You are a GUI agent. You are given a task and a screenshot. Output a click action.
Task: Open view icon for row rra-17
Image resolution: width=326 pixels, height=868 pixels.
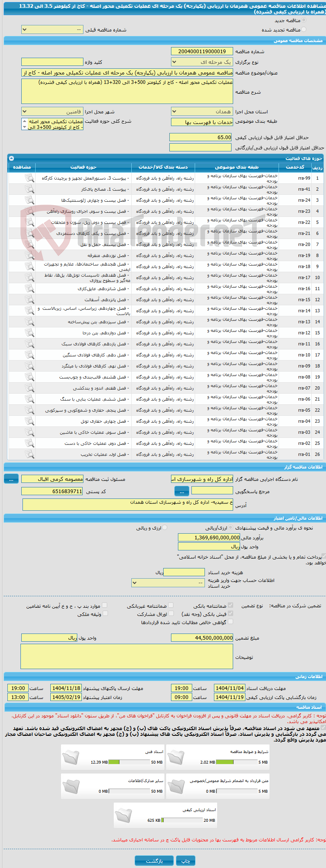point(29,277)
